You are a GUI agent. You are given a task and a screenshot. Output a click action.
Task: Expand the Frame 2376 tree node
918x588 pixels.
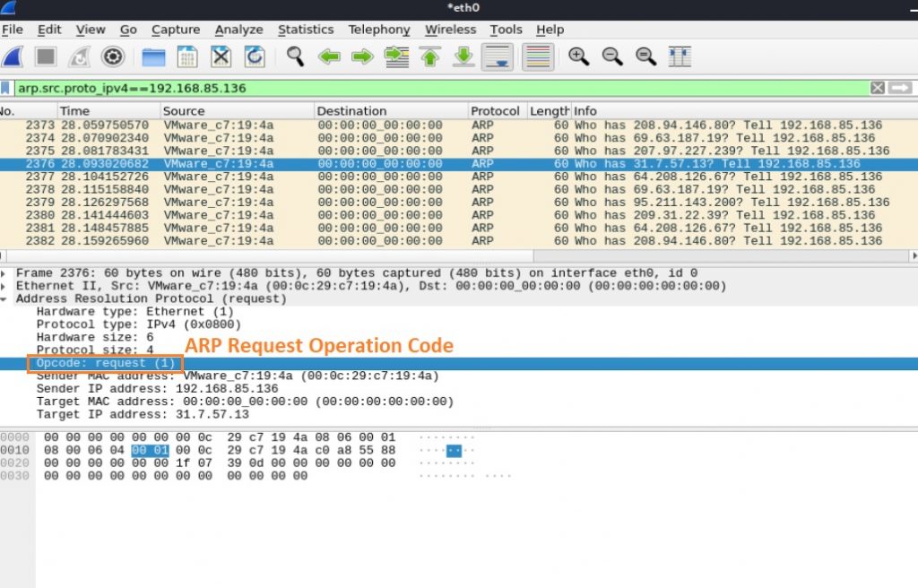pos(4,272)
